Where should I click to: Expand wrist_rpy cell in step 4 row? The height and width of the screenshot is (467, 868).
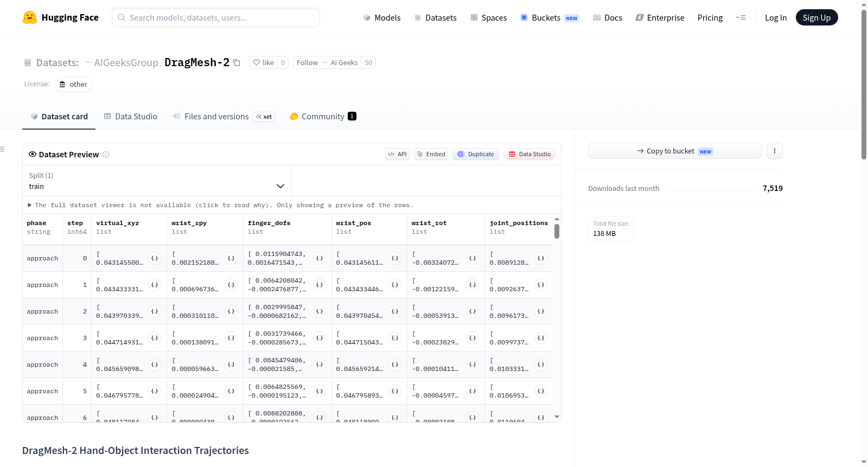pyautogui.click(x=231, y=364)
